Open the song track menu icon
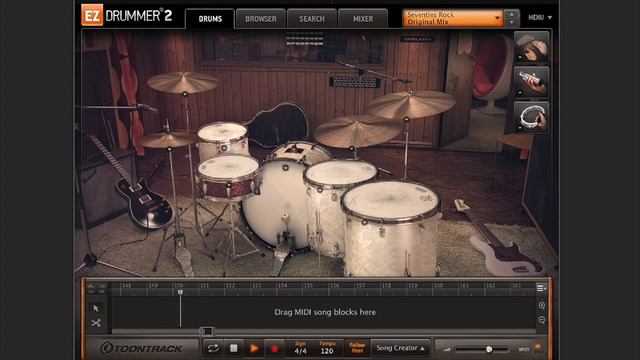This screenshot has height=360, width=640. (x=541, y=288)
